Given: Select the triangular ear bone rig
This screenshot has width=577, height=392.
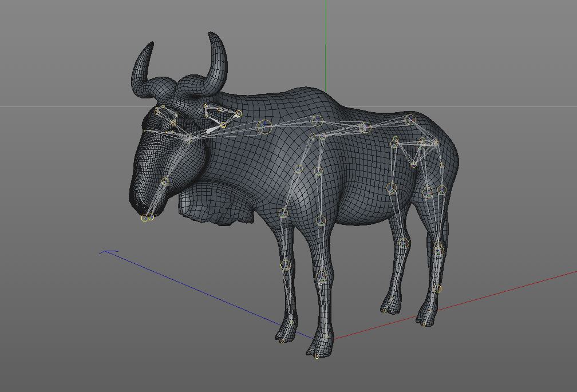Looking at the screenshot, I should (x=222, y=114).
